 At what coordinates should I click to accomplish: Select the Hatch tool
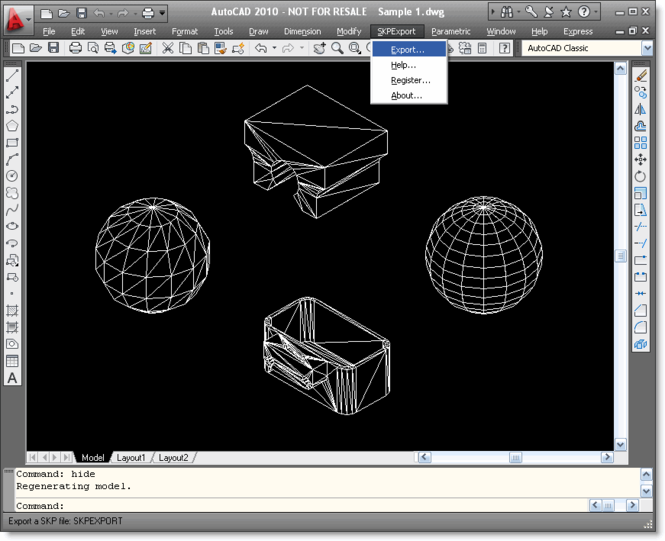12,310
